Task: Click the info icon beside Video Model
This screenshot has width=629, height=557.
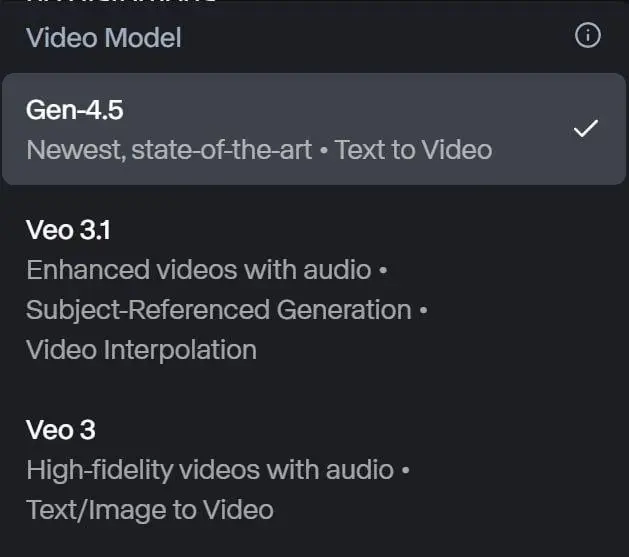Action: point(588,37)
